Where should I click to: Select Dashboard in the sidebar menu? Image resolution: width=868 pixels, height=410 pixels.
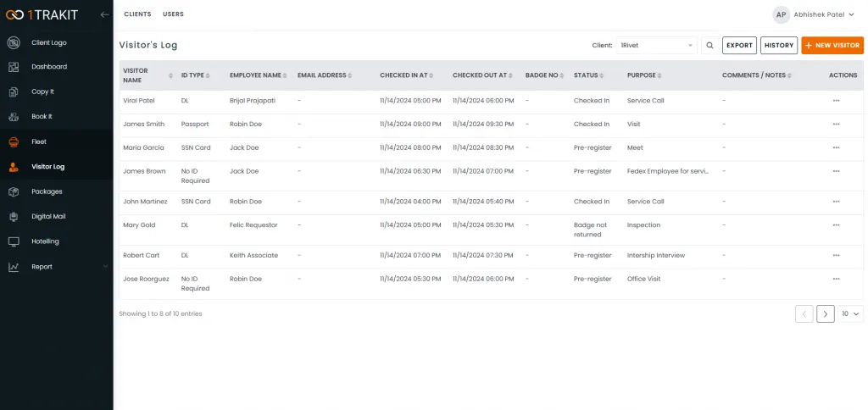pyautogui.click(x=49, y=67)
